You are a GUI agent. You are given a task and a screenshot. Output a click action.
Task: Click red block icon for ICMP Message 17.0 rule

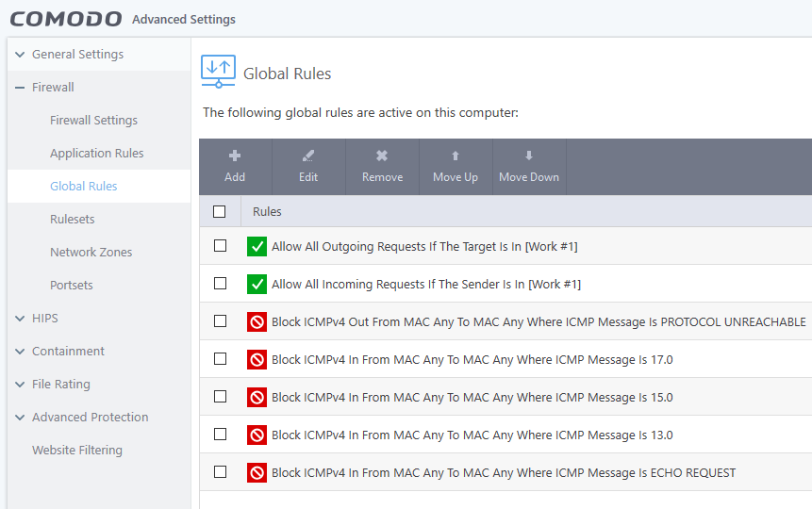257,360
